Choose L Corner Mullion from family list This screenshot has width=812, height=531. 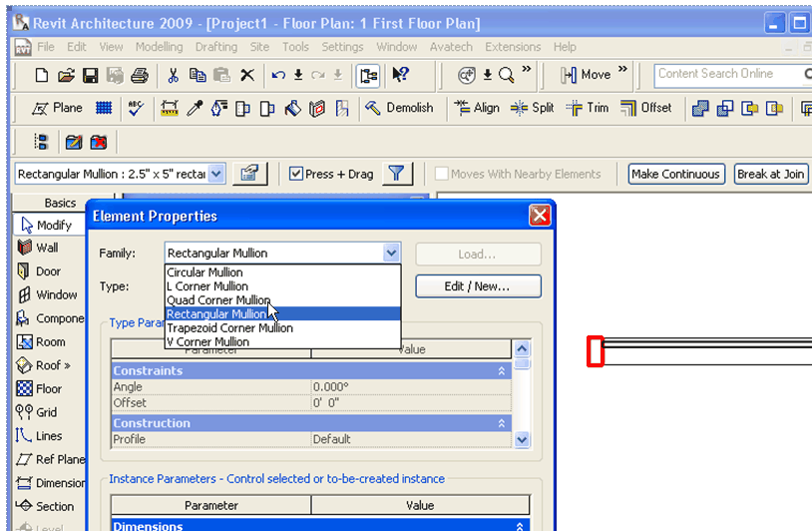pyautogui.click(x=282, y=286)
